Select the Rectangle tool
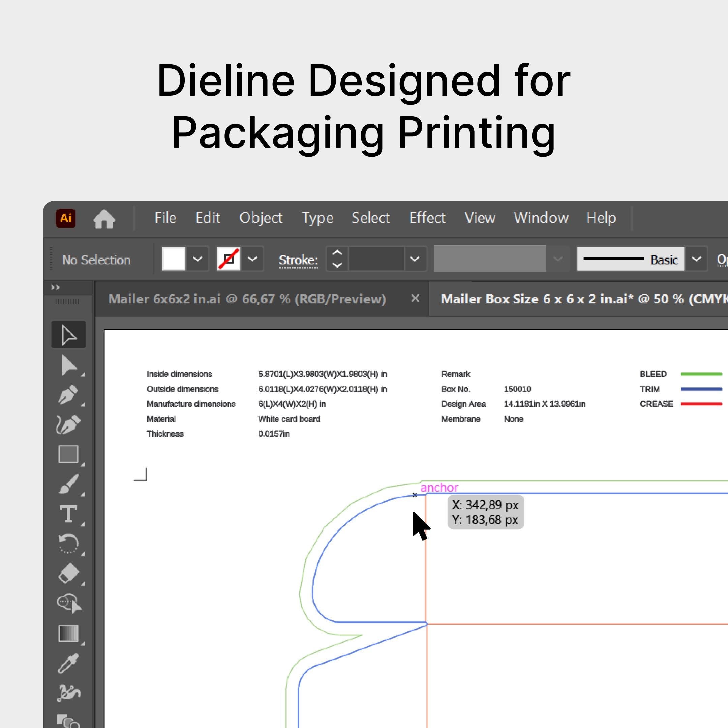Image resolution: width=728 pixels, height=728 pixels. pyautogui.click(x=68, y=454)
